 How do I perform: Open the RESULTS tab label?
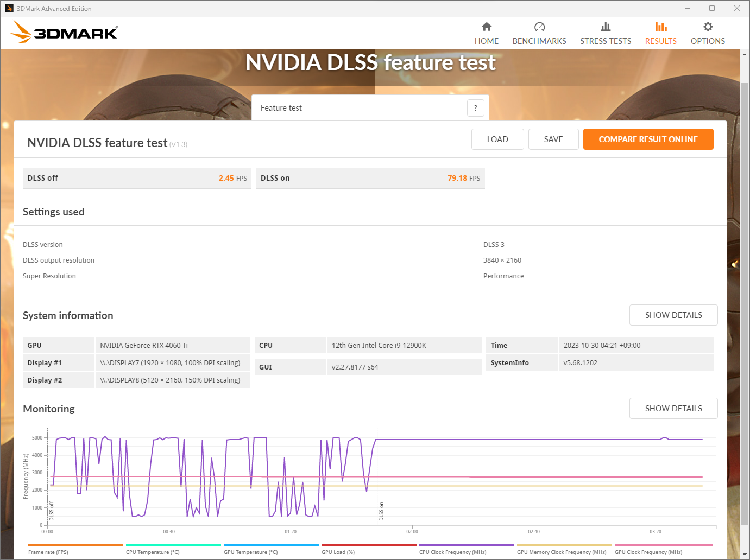[661, 41]
